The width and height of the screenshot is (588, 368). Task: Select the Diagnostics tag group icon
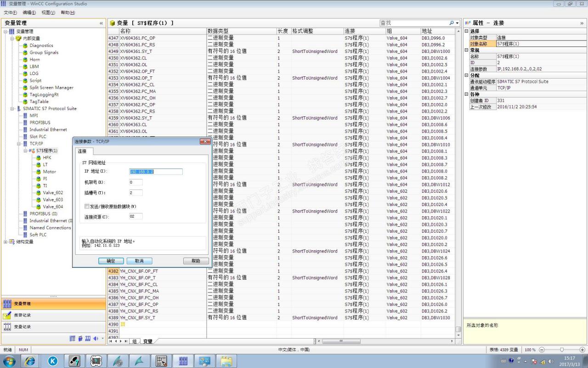pyautogui.click(x=25, y=46)
